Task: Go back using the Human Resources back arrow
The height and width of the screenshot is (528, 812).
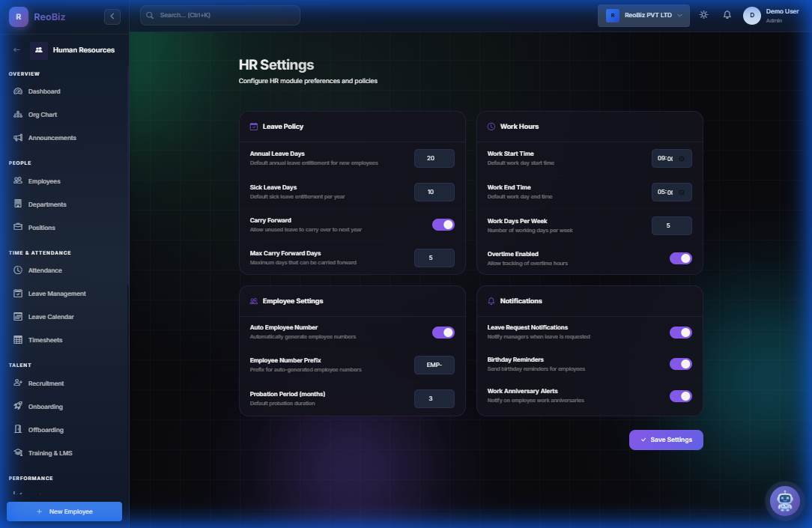Action: 16,49
